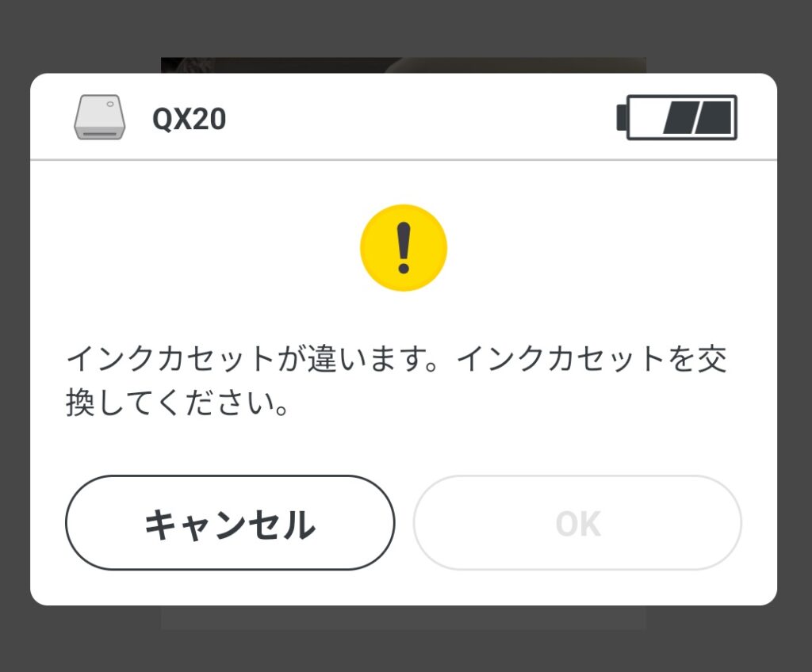Tap the header divider line under QX20
Screen dimensions: 812x672
click(x=404, y=160)
